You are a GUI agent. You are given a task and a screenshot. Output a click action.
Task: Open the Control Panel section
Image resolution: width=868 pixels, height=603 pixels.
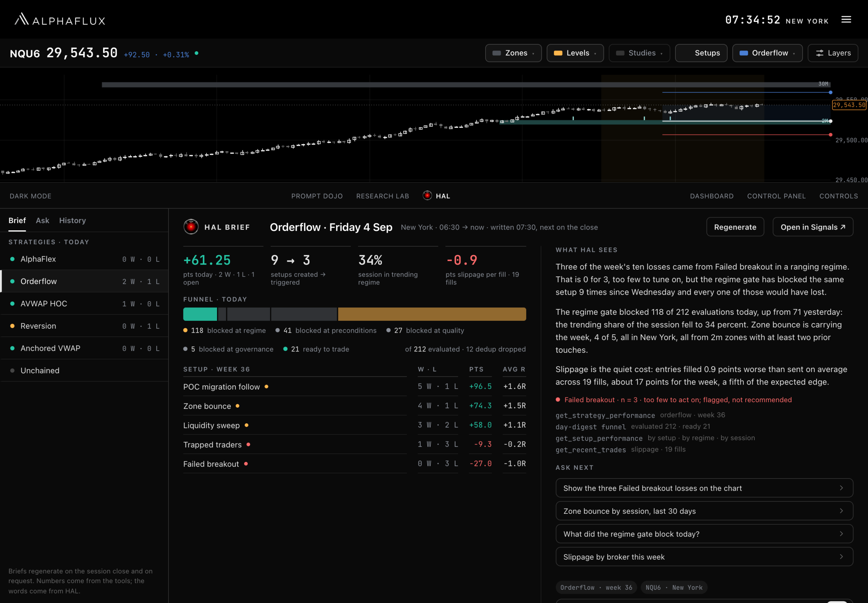pyautogui.click(x=776, y=196)
